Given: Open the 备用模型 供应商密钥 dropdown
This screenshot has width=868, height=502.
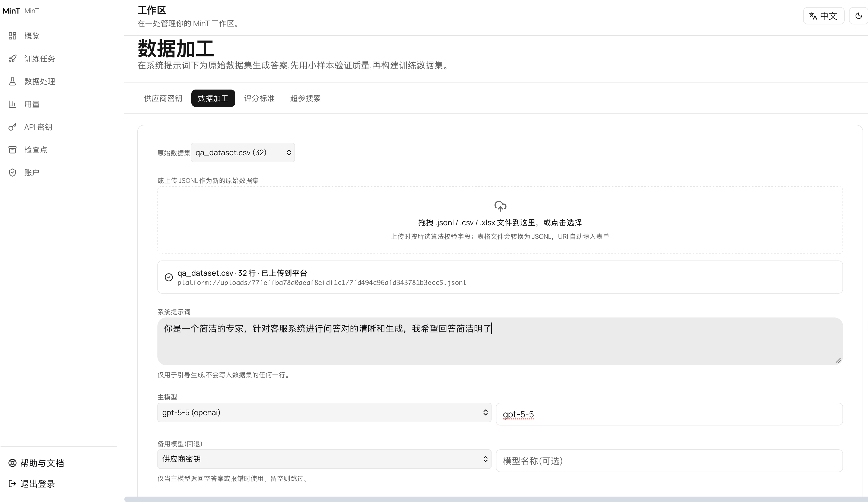Looking at the screenshot, I should 324,459.
